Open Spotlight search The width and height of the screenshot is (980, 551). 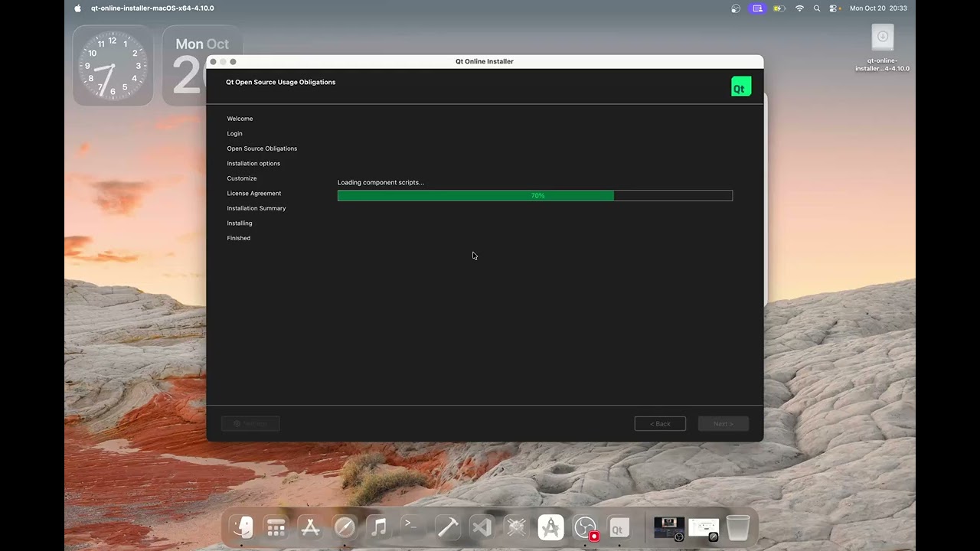(817, 8)
